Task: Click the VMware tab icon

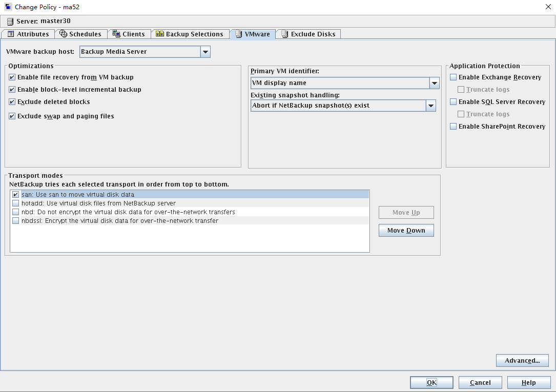Action: point(239,34)
